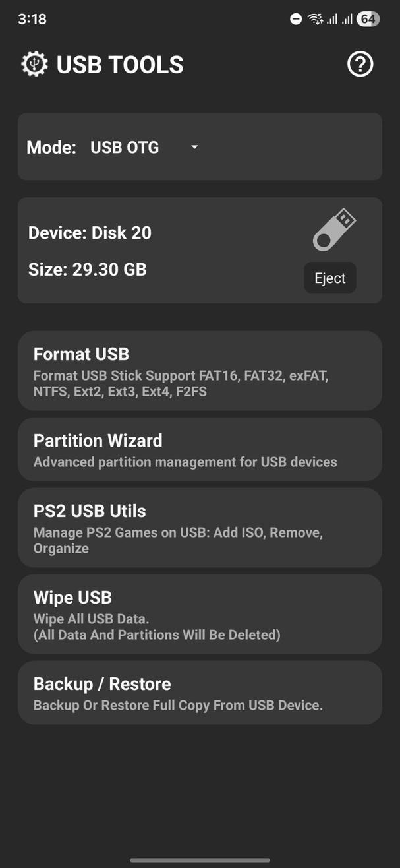The height and width of the screenshot is (868, 400).
Task: Click the USB Tools gear logo icon
Action: (x=33, y=63)
